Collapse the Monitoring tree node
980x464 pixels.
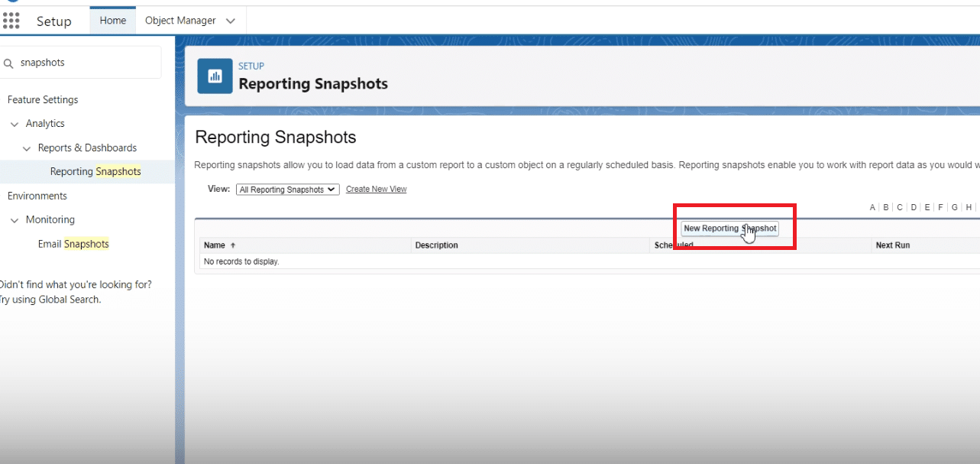(15, 220)
